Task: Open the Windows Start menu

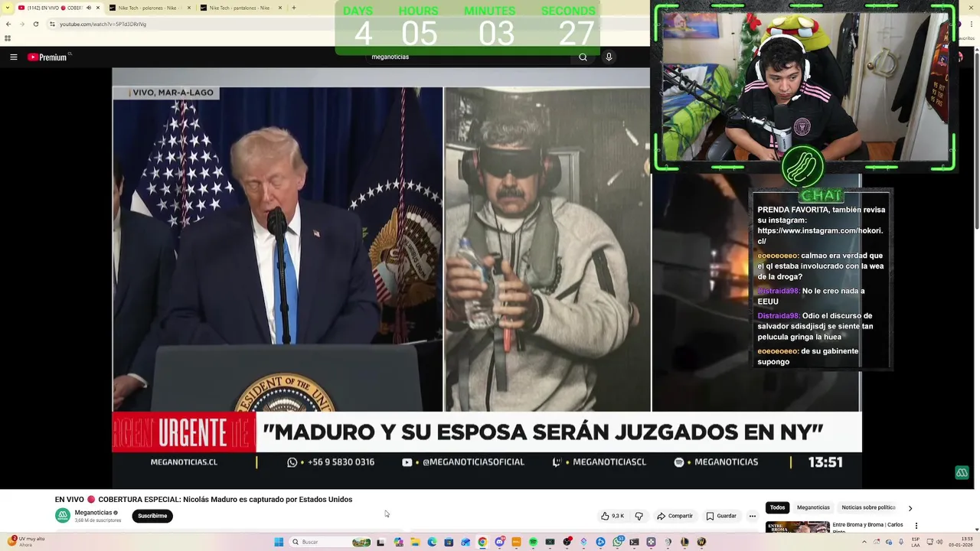Action: [279, 542]
